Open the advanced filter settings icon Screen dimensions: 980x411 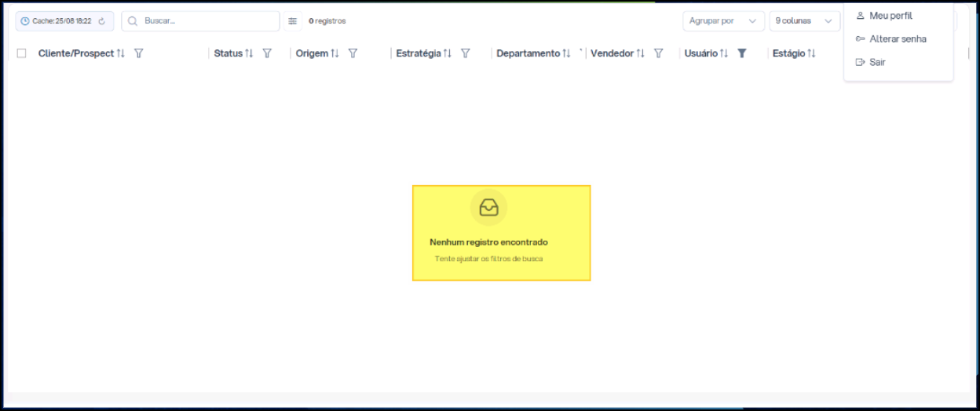point(293,21)
